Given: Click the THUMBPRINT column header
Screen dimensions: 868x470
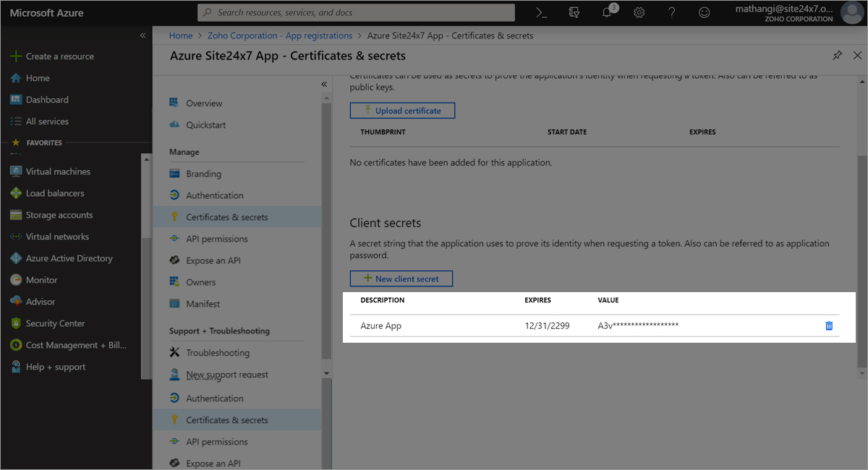Looking at the screenshot, I should [x=383, y=132].
